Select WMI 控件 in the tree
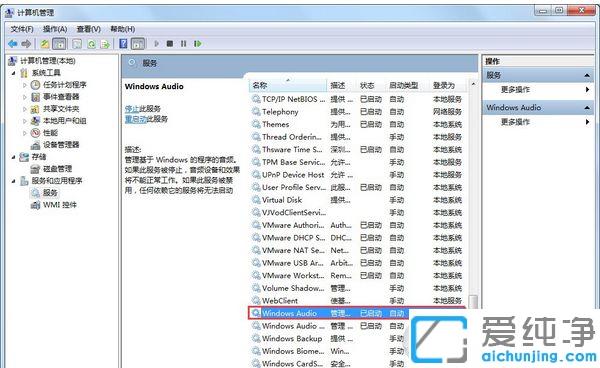The width and height of the screenshot is (600, 368). [x=60, y=205]
